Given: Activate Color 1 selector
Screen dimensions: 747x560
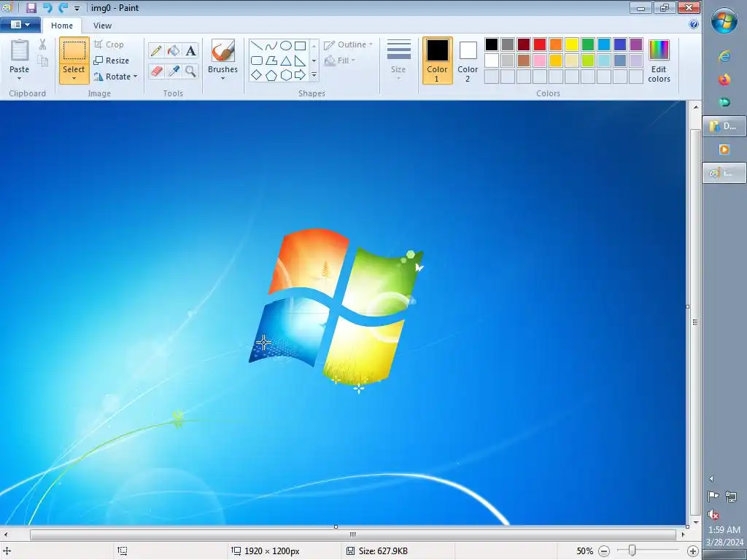Looking at the screenshot, I should (x=438, y=61).
